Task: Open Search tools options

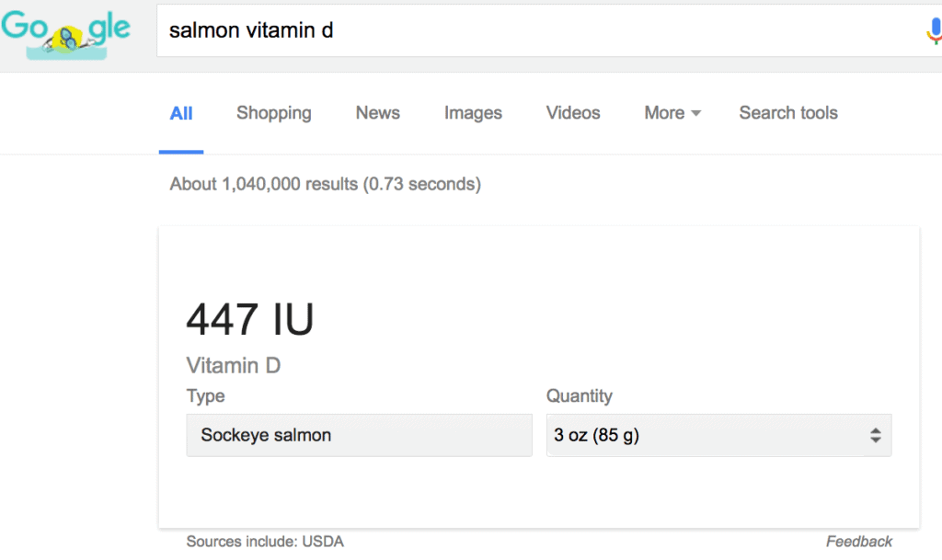Action: [788, 113]
